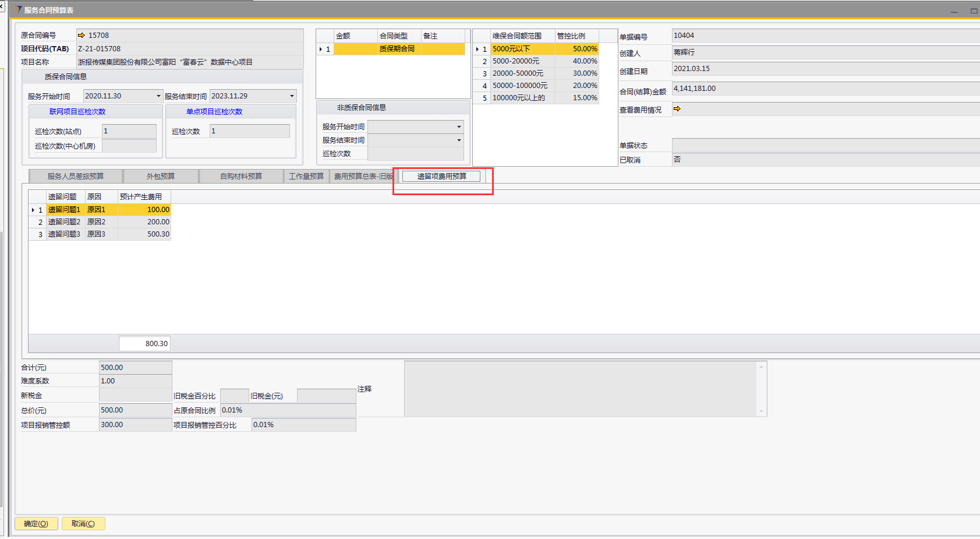The image size is (980, 539).
Task: Click the funnel icon in the 服务合同预算表 title bar
Action: [19, 10]
